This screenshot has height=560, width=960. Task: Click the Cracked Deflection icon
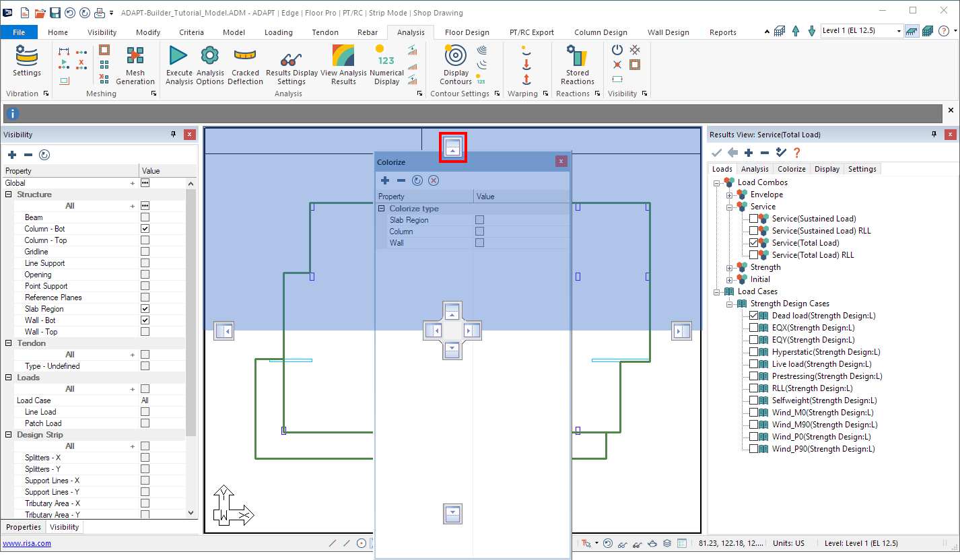tap(245, 56)
